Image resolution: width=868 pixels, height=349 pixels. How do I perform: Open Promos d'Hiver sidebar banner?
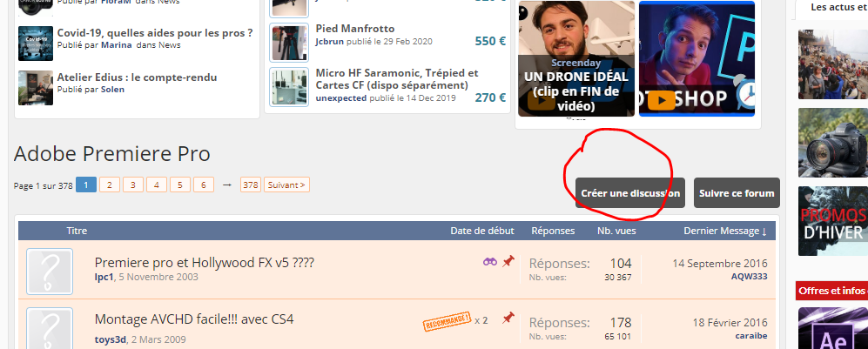tap(833, 221)
